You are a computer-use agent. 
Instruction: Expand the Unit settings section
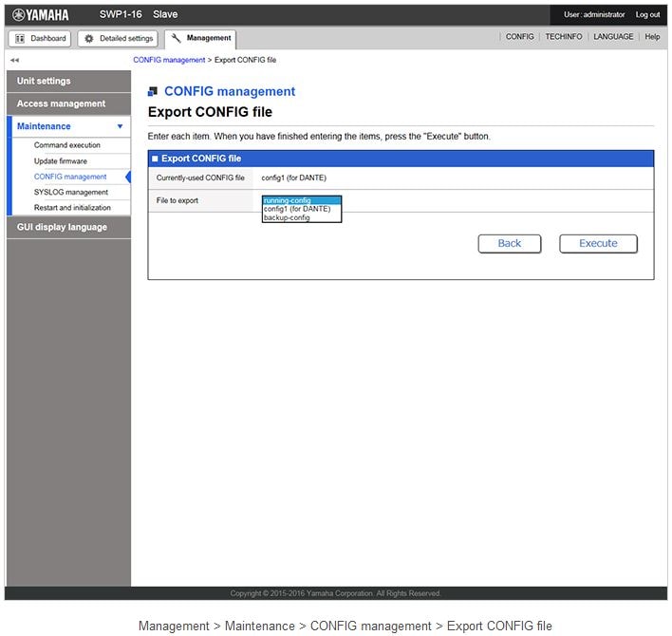(67, 81)
